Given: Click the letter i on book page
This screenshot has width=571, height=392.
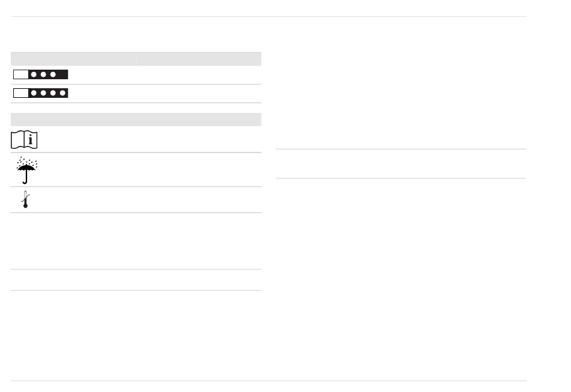Looking at the screenshot, I should tap(31, 140).
